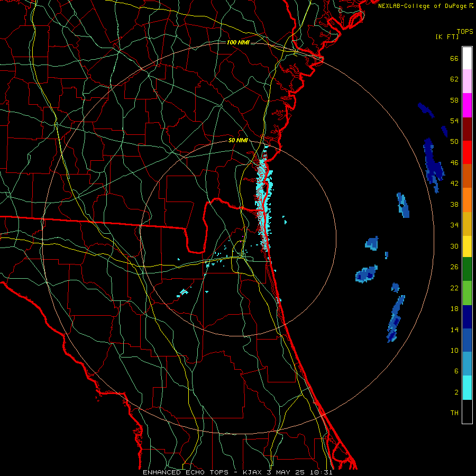This screenshot has height=476, width=476.
Task: Click the legend value "22"
Action: tap(454, 288)
